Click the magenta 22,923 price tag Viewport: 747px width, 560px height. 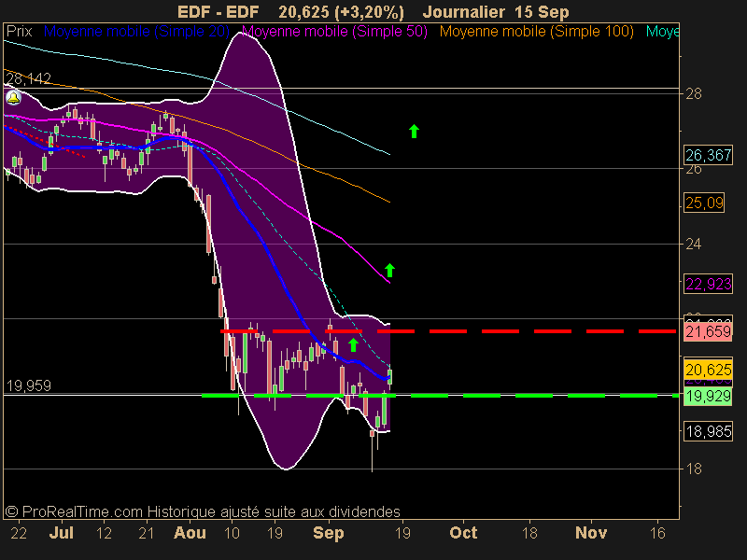coord(708,285)
